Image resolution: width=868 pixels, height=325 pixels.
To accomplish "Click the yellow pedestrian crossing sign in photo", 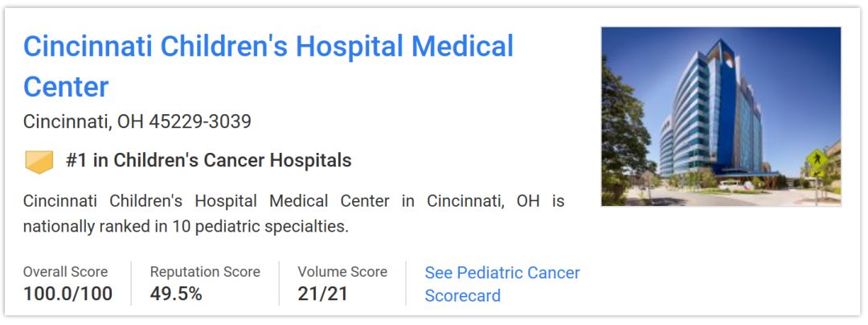I will (817, 159).
